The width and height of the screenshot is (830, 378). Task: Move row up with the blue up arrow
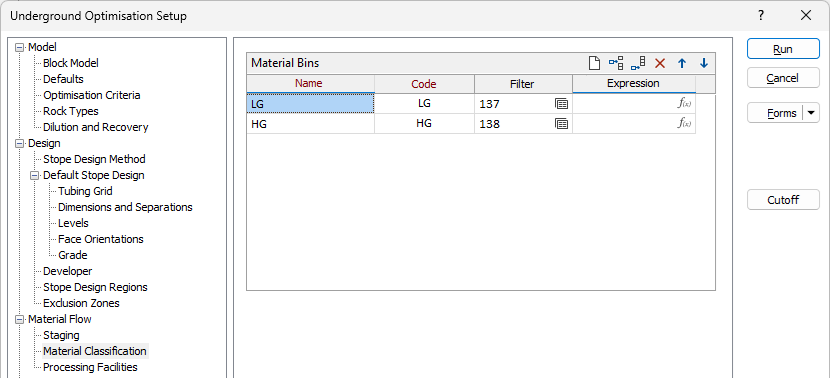682,64
